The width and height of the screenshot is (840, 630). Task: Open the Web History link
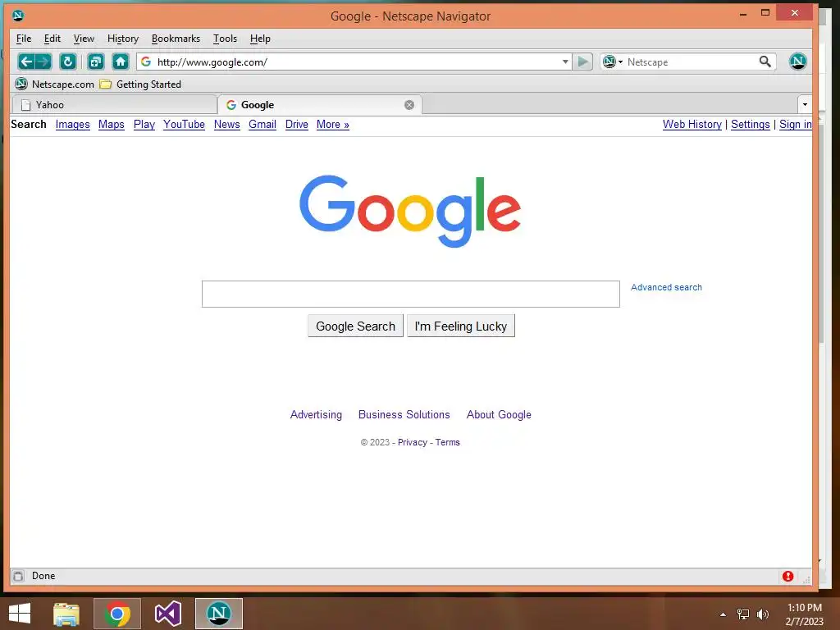pyautogui.click(x=692, y=125)
